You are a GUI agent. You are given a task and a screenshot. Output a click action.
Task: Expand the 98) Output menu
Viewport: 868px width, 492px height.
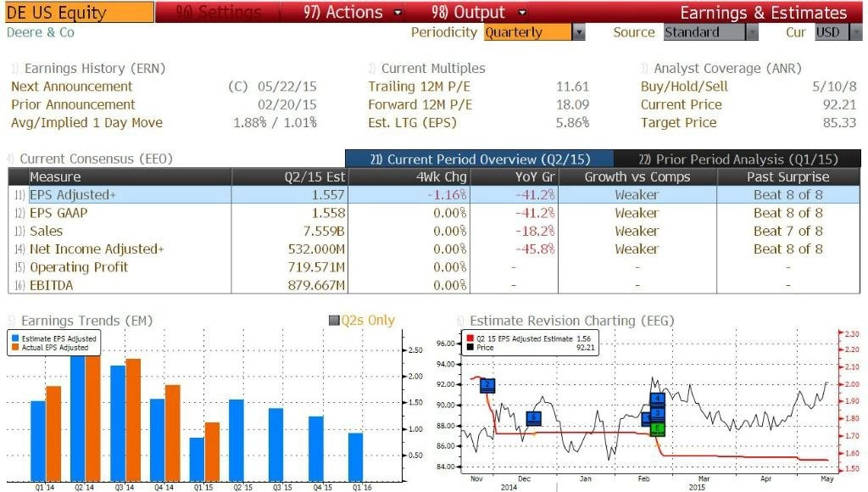478,12
